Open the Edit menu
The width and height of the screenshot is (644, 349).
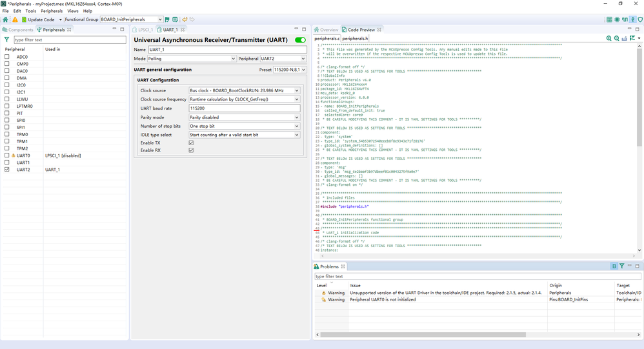tap(17, 11)
